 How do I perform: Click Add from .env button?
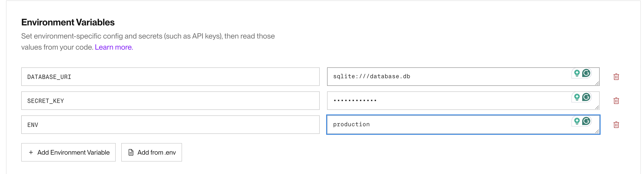(152, 152)
